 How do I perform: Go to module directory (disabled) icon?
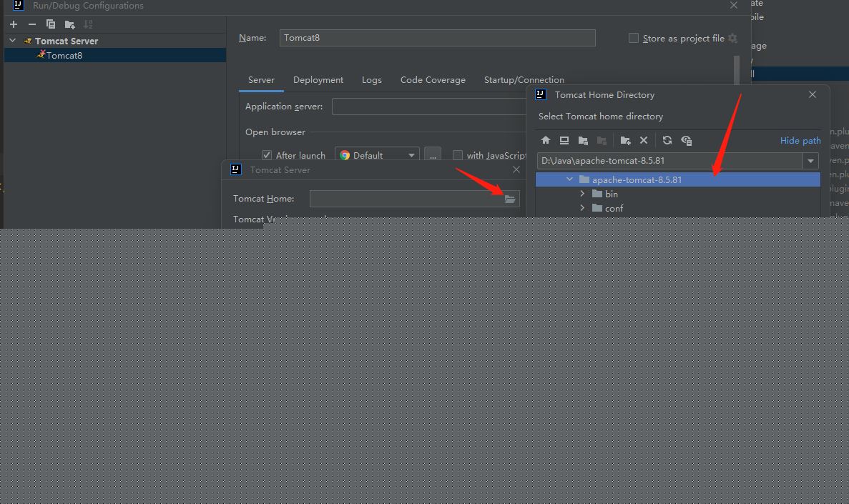[x=601, y=140]
